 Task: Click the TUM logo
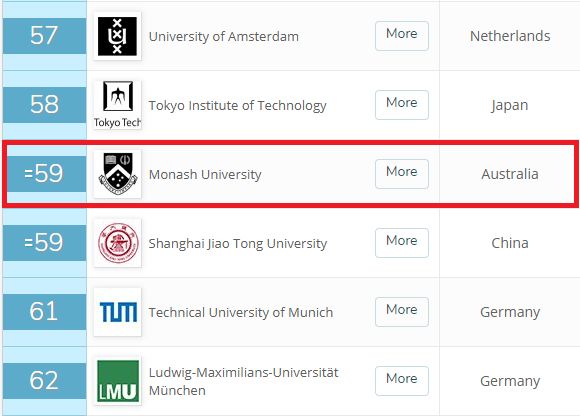tap(117, 312)
